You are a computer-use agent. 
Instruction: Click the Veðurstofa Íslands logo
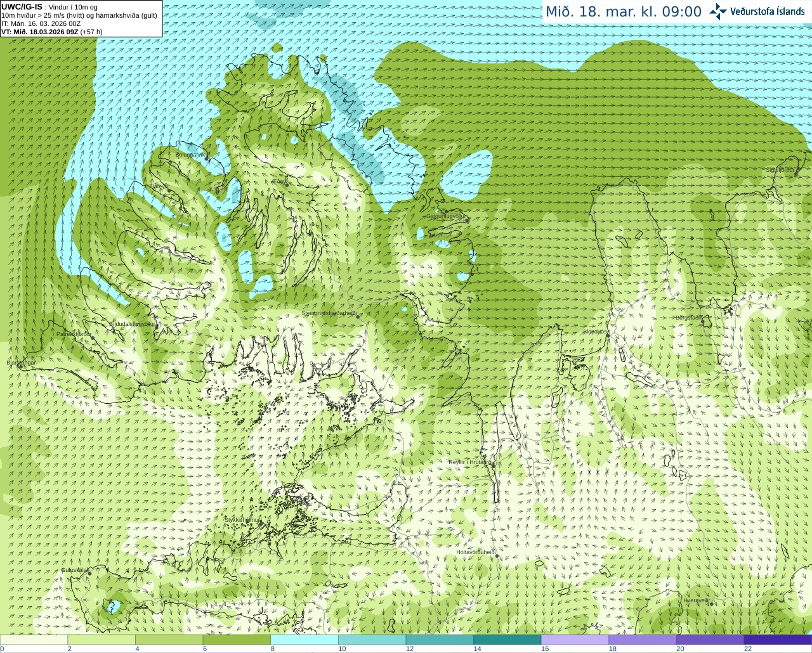pyautogui.click(x=757, y=11)
